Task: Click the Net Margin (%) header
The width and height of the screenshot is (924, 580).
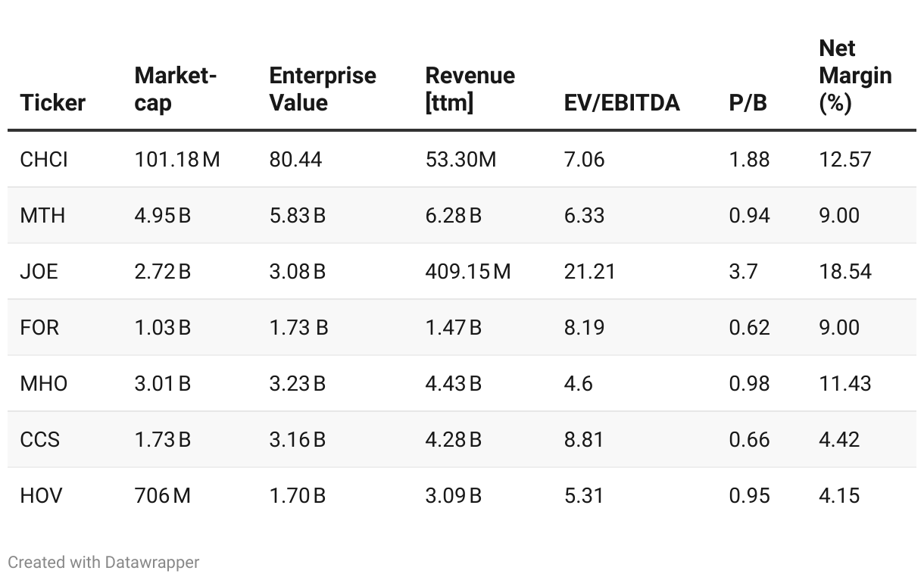Action: tap(855, 76)
